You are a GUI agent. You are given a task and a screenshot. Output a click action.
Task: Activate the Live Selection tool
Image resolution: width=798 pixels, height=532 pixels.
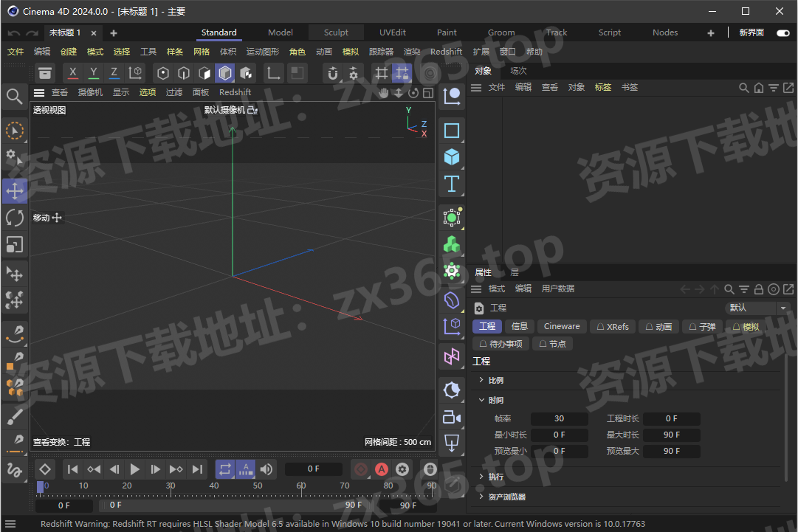(x=15, y=131)
